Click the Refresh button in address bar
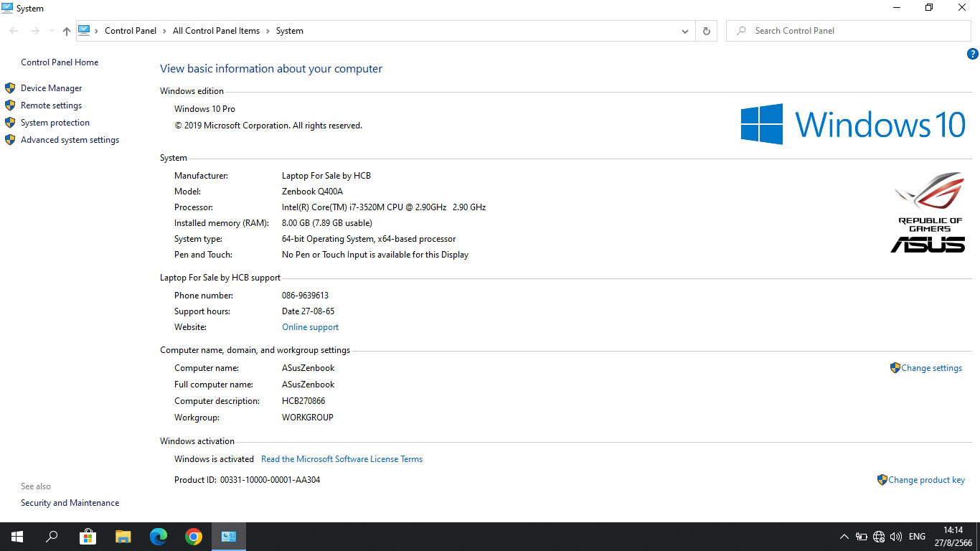 tap(706, 31)
